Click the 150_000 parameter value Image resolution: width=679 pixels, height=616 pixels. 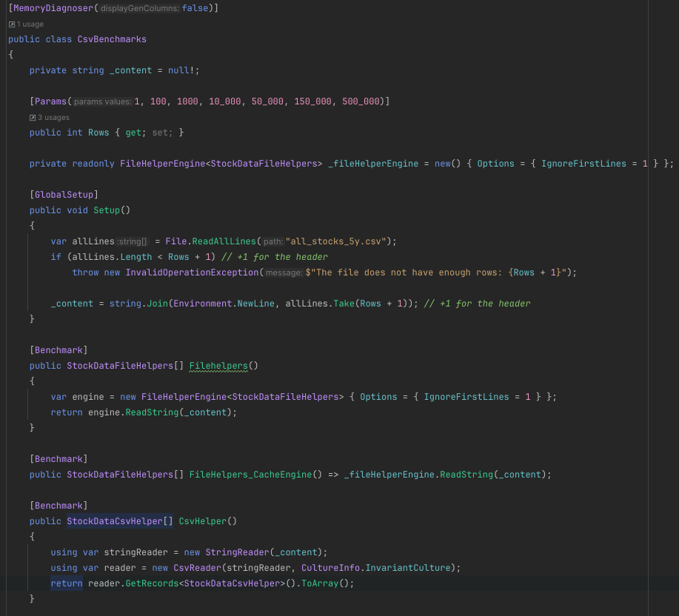[x=313, y=101]
